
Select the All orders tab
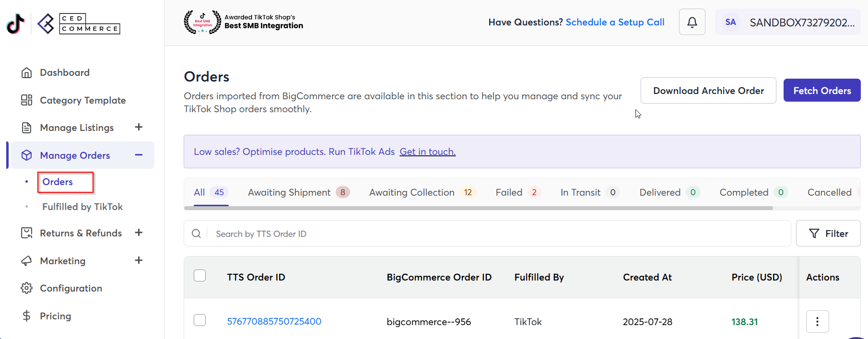tap(211, 192)
